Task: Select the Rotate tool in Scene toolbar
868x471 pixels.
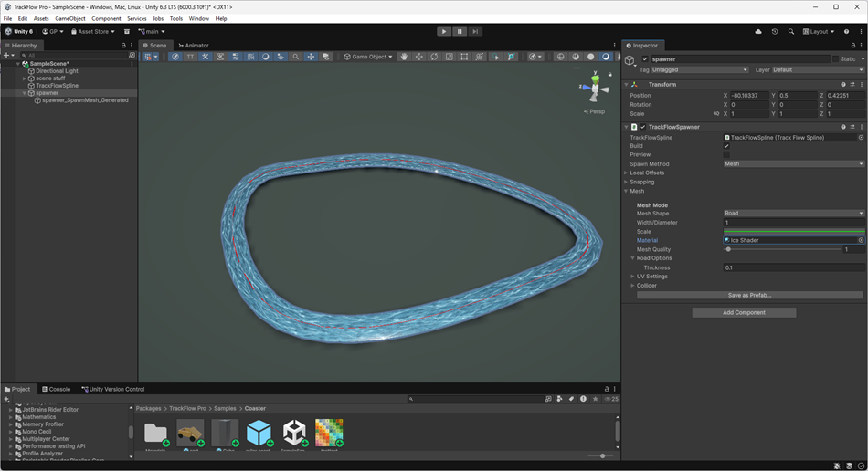Action: pyautogui.click(x=434, y=57)
